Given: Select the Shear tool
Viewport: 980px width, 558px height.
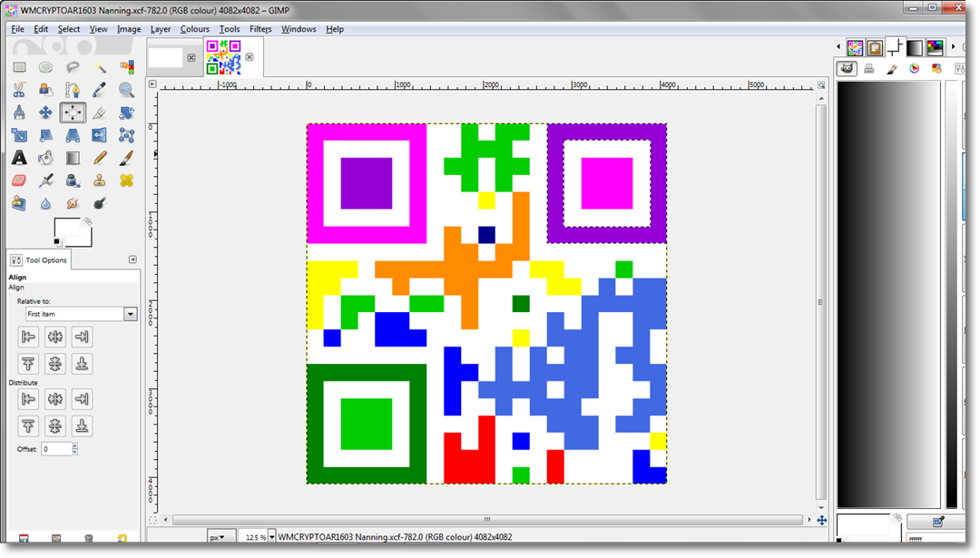Looking at the screenshot, I should click(45, 135).
